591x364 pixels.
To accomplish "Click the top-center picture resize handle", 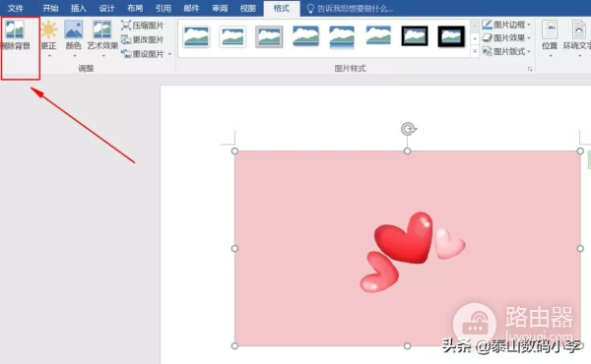I will (x=407, y=151).
